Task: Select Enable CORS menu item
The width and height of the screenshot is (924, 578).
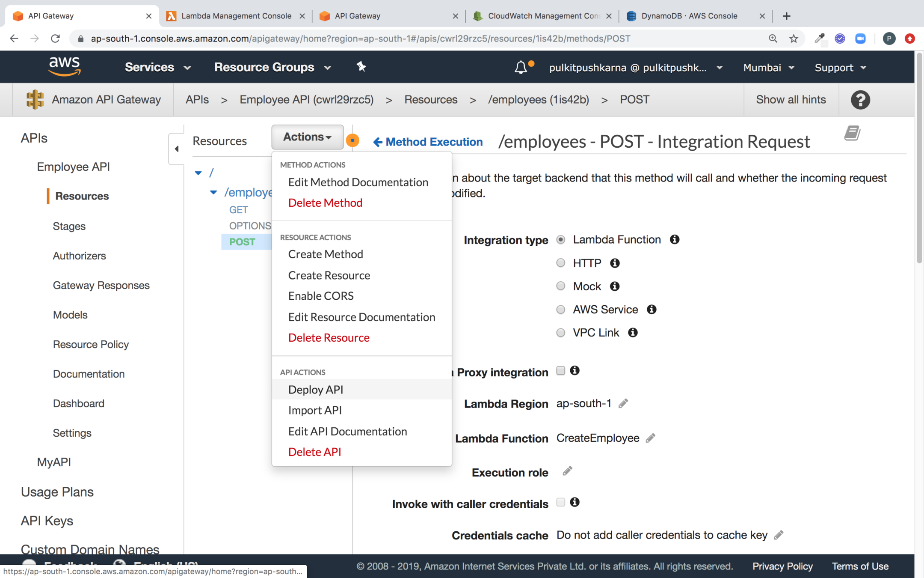Action: pyautogui.click(x=321, y=296)
